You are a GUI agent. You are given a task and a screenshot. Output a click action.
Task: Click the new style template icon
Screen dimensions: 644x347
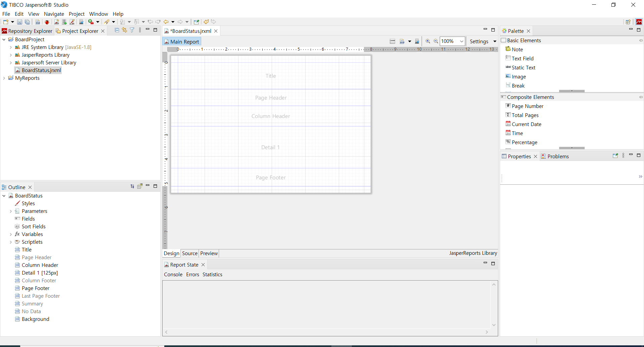(72, 22)
